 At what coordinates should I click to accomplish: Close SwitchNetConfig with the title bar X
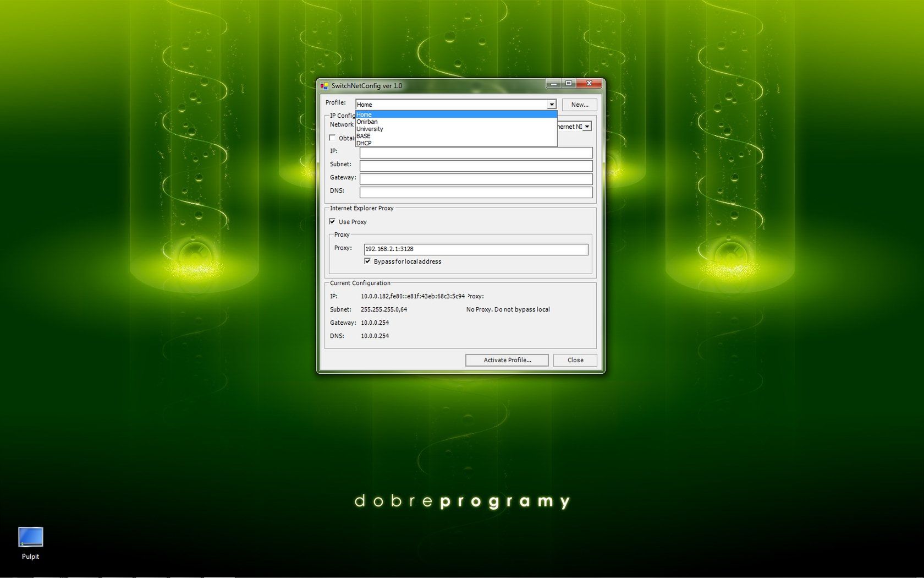589,84
